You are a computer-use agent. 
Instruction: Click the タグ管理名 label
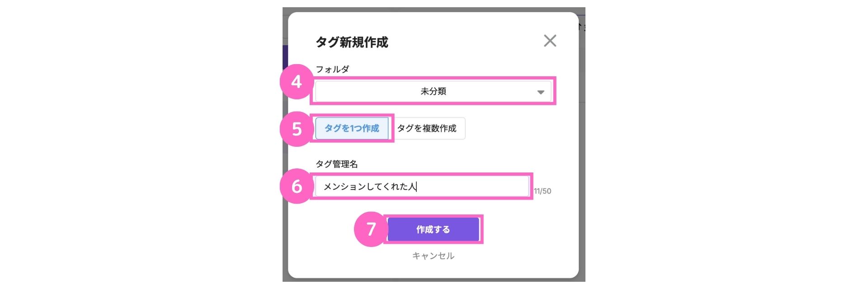[337, 164]
